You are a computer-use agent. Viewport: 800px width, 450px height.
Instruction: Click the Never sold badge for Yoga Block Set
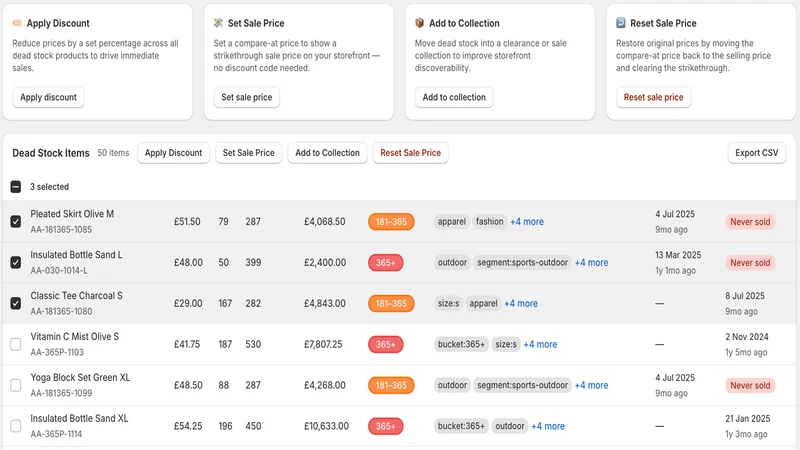pyautogui.click(x=750, y=385)
